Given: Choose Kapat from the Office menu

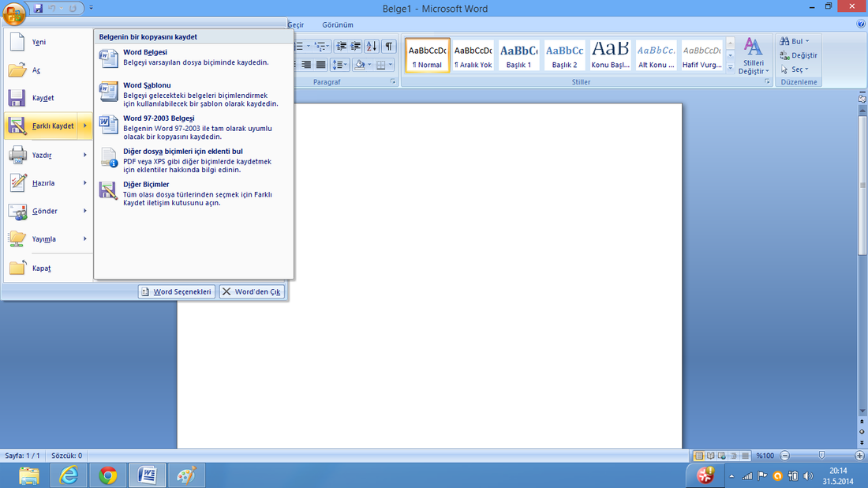Looking at the screenshot, I should point(47,268).
